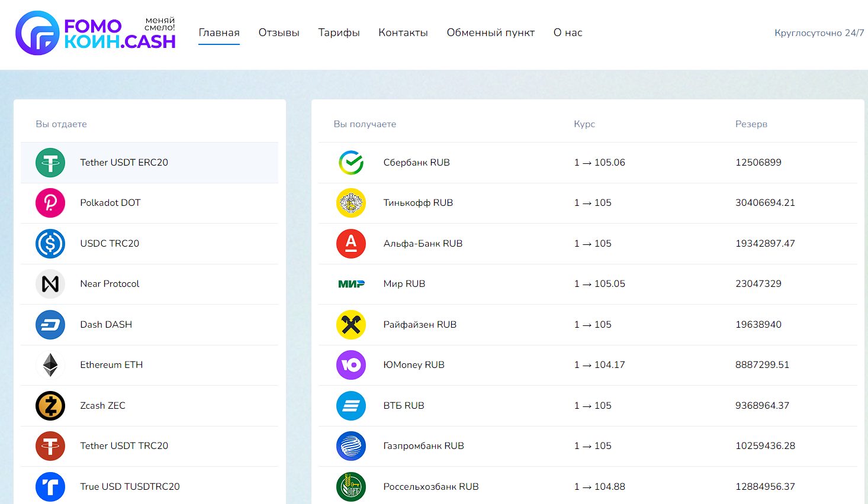Select the red Tether USDT TRC20 icon

tap(50, 446)
